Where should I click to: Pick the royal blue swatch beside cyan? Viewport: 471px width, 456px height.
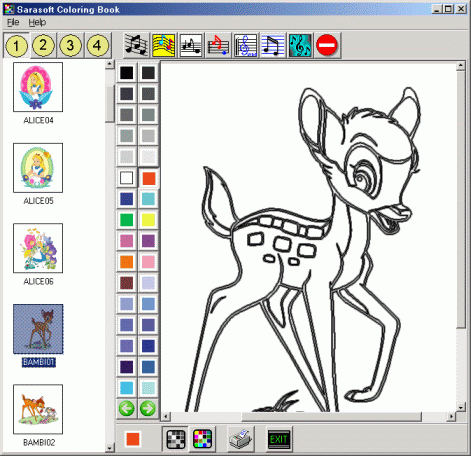[126, 199]
